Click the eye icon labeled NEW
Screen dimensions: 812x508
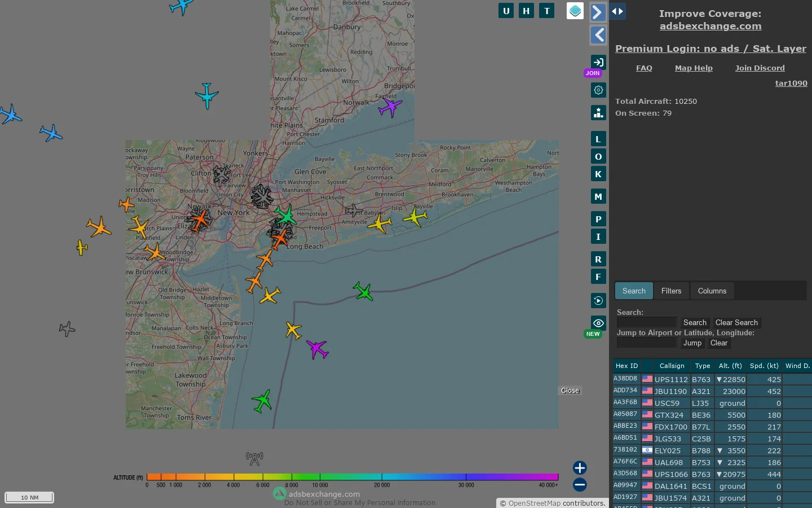(x=598, y=323)
